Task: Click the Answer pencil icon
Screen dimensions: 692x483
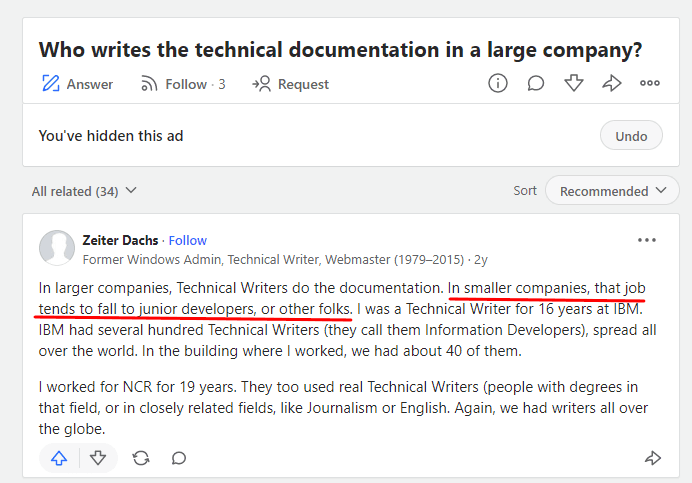Action: click(52, 84)
